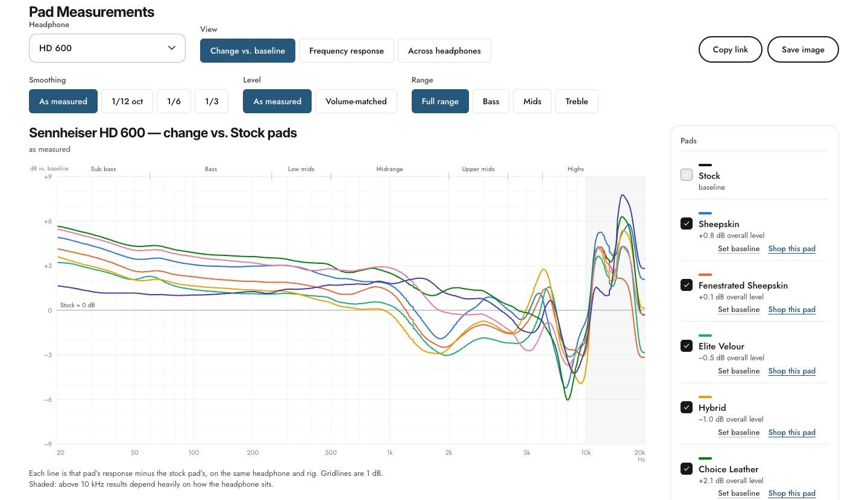Select the Change vs. baseline view
The height and width of the screenshot is (500, 868).
coord(248,51)
